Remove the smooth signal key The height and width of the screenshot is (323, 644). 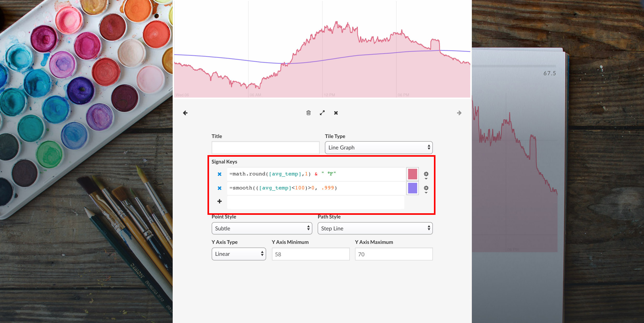[x=219, y=188]
